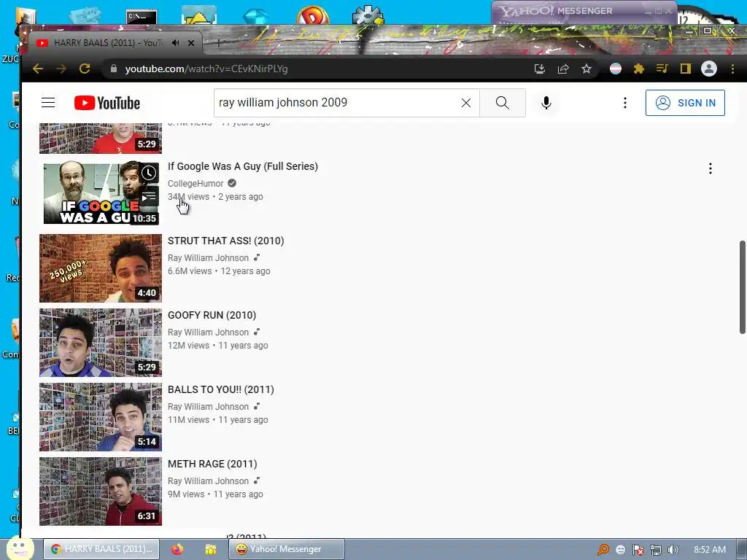Open METH RAGE thumbnail

[x=101, y=491]
